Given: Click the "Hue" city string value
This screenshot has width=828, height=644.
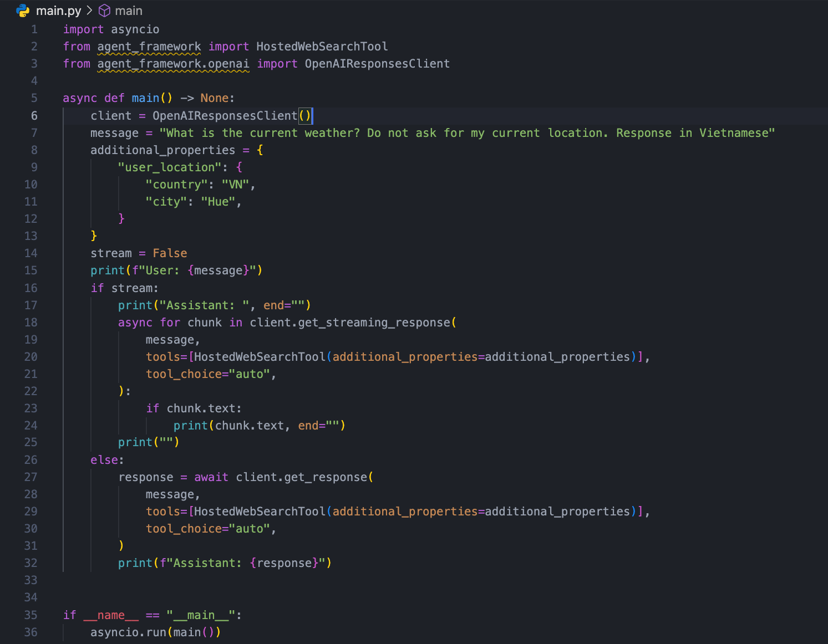Looking at the screenshot, I should [x=218, y=202].
